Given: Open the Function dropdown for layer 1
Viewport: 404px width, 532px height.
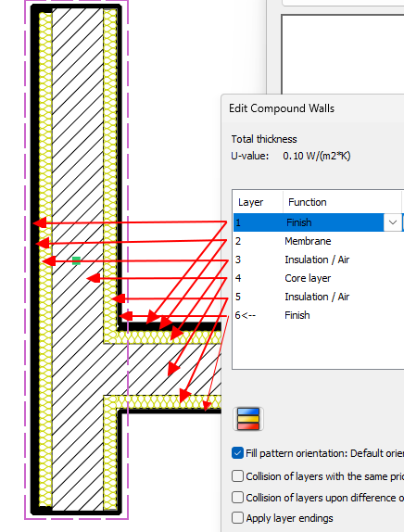Looking at the screenshot, I should 393,222.
